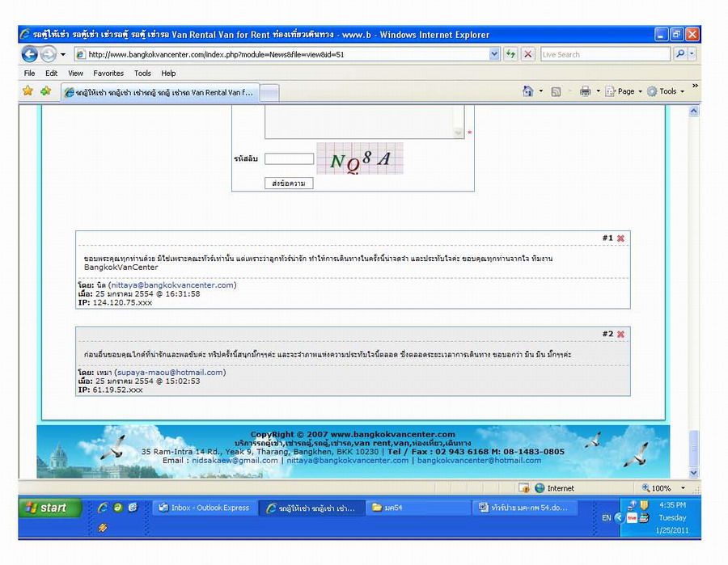Go back with the Back arrow button
Image resolution: width=728 pixels, height=565 pixels.
click(30, 54)
